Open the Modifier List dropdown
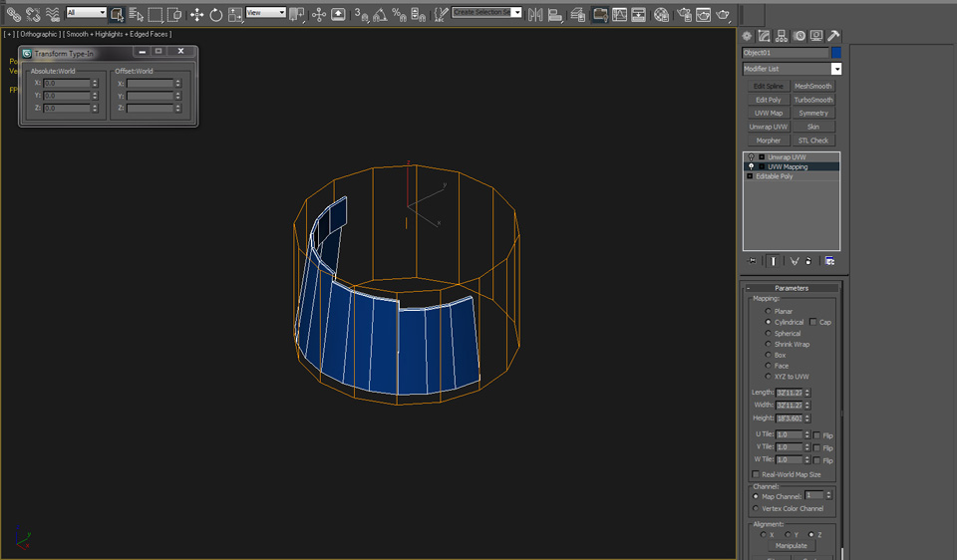 [836, 69]
